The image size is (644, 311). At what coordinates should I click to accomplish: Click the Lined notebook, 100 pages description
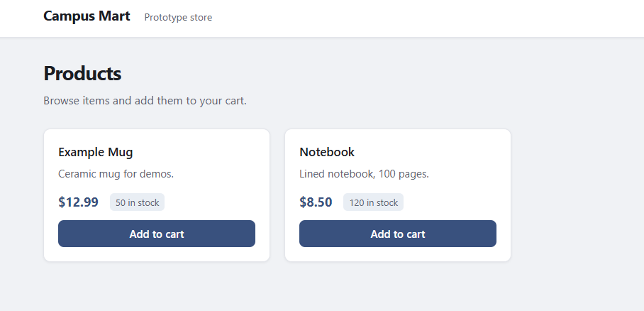tap(364, 174)
